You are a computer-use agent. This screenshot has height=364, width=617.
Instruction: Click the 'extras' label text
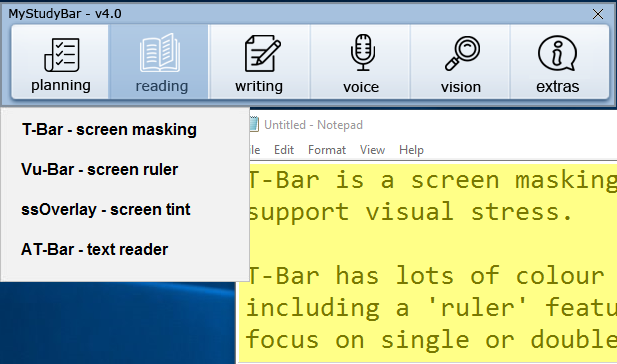point(558,87)
